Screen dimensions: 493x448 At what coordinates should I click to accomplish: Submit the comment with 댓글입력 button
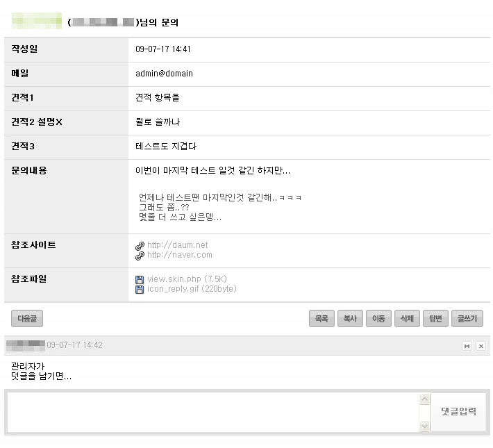(458, 412)
